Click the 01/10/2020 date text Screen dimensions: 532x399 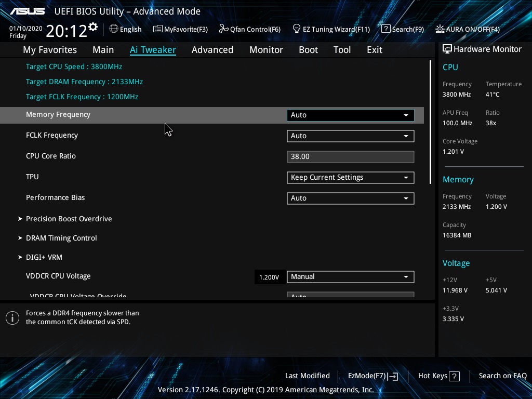point(26,29)
